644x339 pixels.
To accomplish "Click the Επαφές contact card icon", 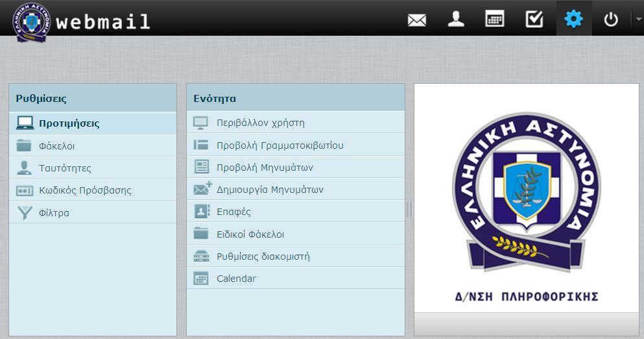I will [x=202, y=212].
